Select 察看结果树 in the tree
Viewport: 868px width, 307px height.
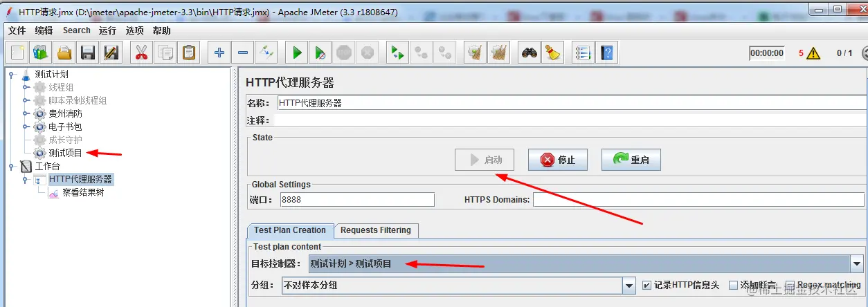[x=83, y=193]
